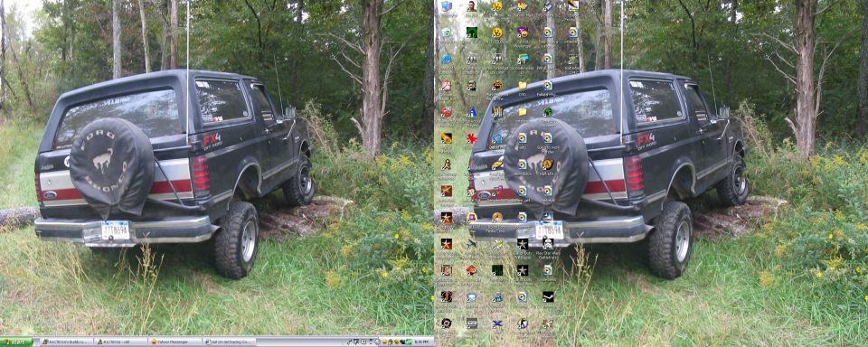Viewport: 868px width, 347px height.
Task: Select the upper yellow folder icon
Action: (x=522, y=85)
